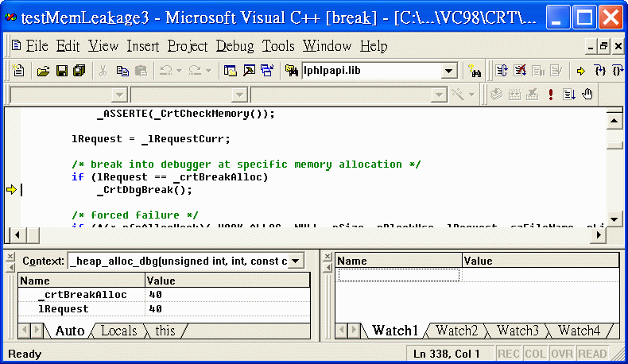The image size is (628, 364).
Task: Expand the Find combo box showing Iphlpapi.lib
Action: coord(449,72)
